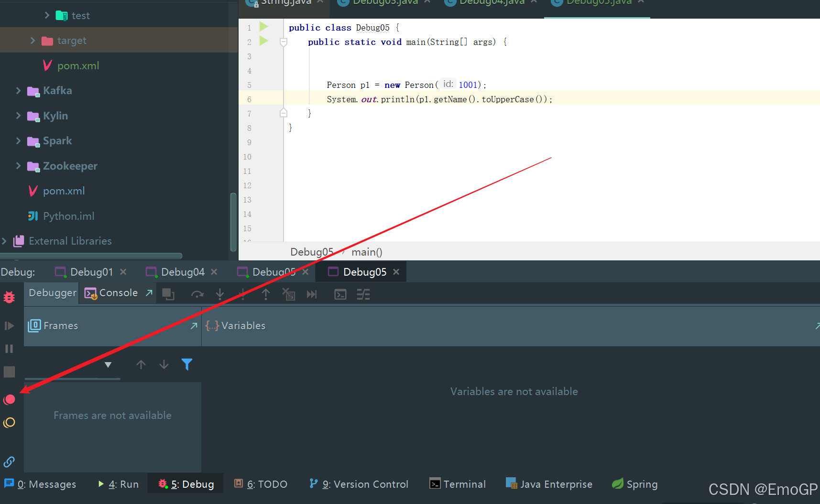Select next frame down arrow
Image resolution: width=820 pixels, height=504 pixels.
pos(164,365)
